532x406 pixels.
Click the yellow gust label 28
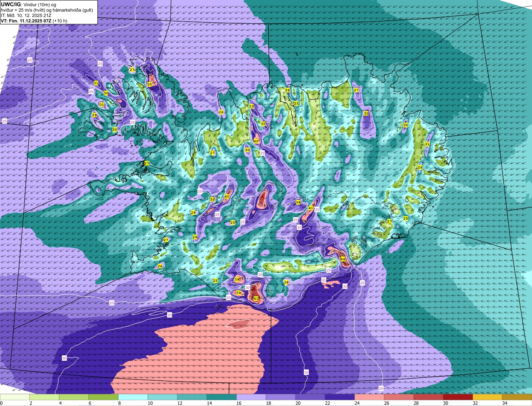(286, 282)
